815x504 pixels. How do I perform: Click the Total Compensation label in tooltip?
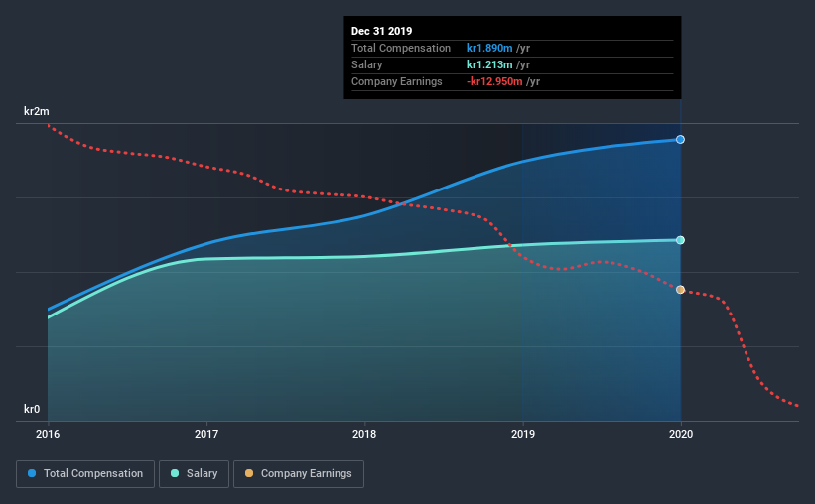point(401,48)
